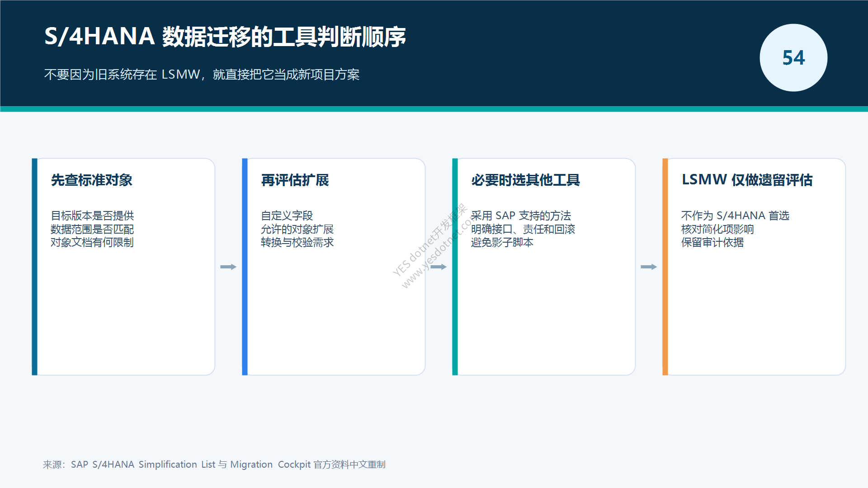Click the slide title 'S/4HANA 数据迁移的工具判断顺序'

pos(225,37)
